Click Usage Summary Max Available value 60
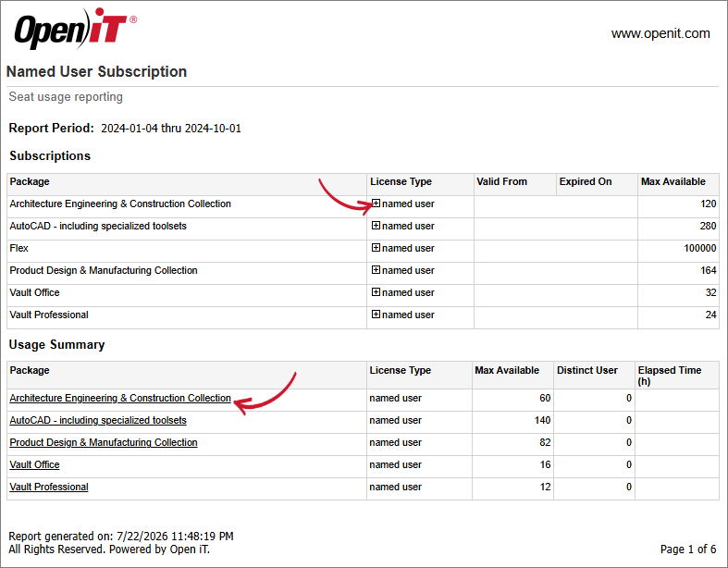 545,398
